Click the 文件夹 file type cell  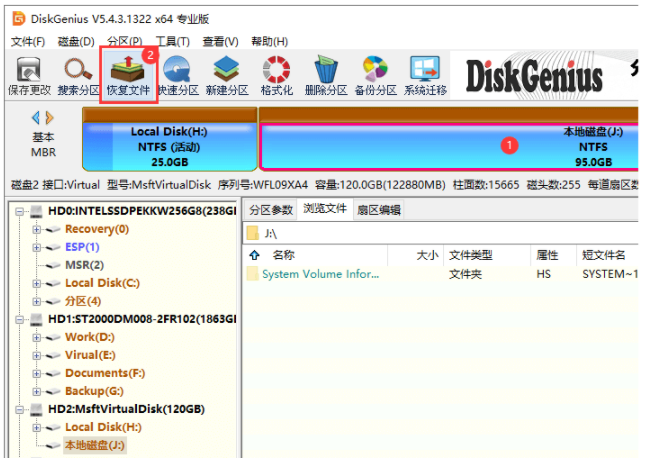[x=465, y=274]
